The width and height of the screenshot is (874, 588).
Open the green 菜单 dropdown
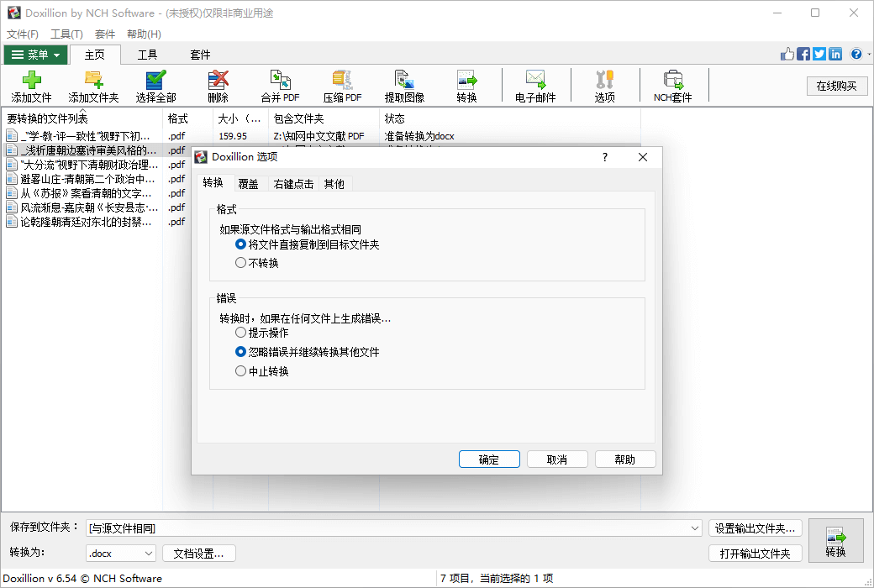(35, 55)
